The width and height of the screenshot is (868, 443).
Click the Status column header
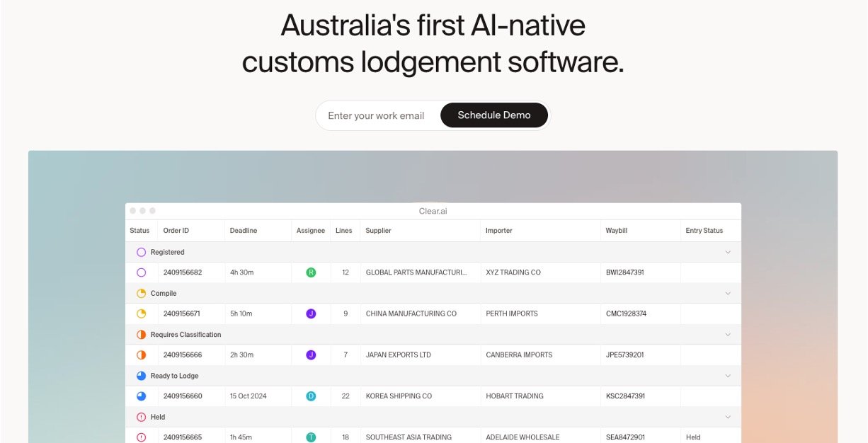tap(139, 231)
